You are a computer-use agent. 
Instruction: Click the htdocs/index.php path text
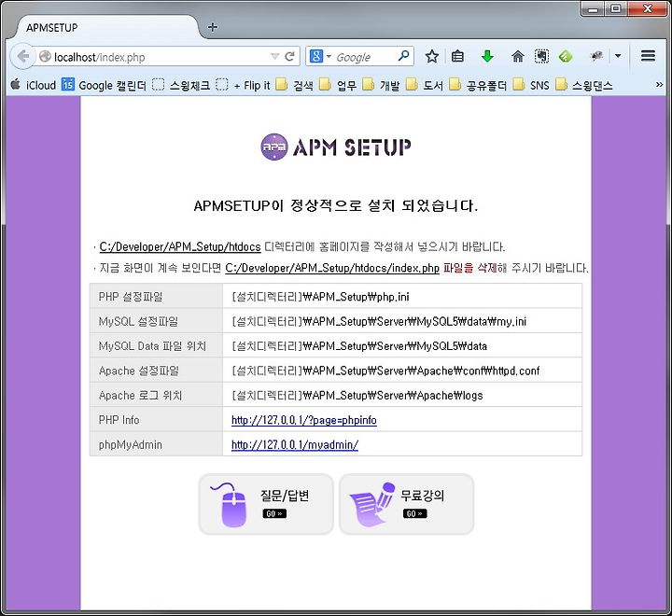(332, 269)
